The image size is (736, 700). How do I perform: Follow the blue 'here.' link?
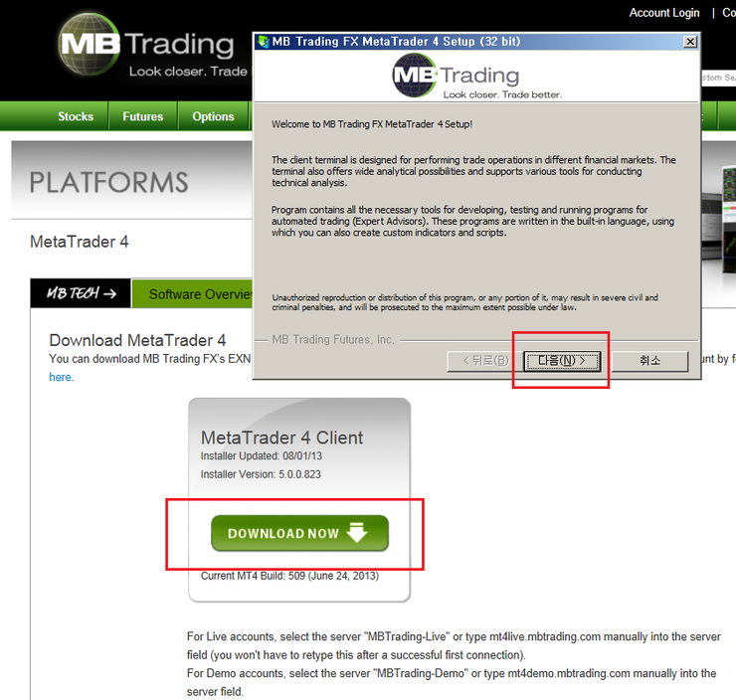62,377
